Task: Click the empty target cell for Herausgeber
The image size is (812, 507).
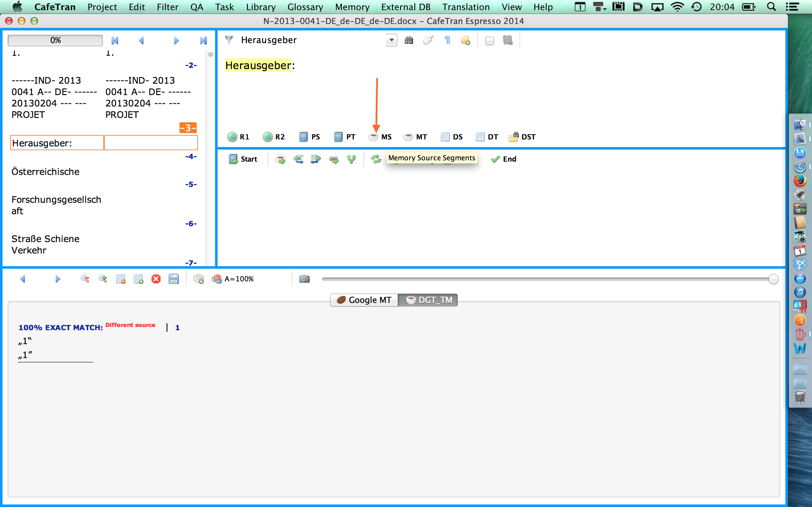Action: [151, 143]
